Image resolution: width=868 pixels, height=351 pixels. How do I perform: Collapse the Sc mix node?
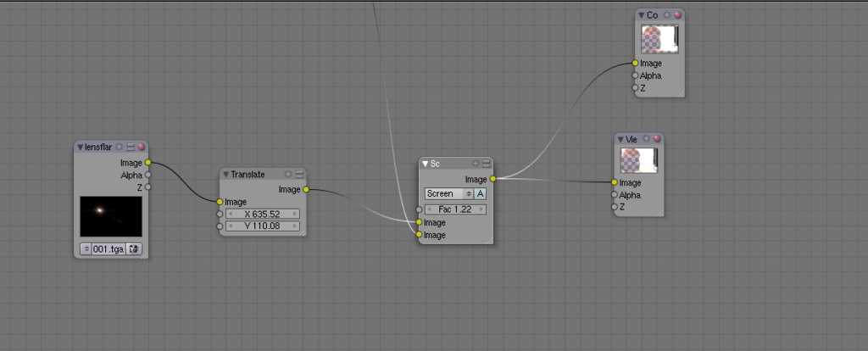click(426, 164)
